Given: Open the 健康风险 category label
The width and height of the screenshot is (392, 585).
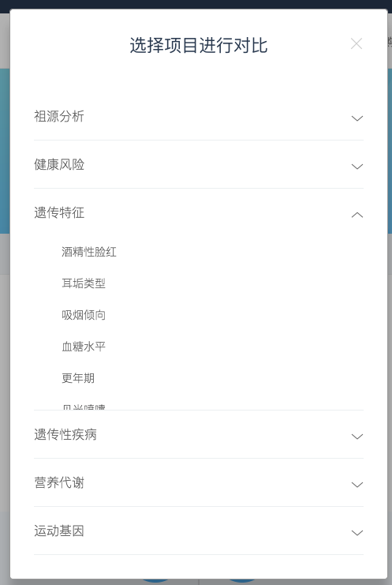Looking at the screenshot, I should (x=59, y=164).
